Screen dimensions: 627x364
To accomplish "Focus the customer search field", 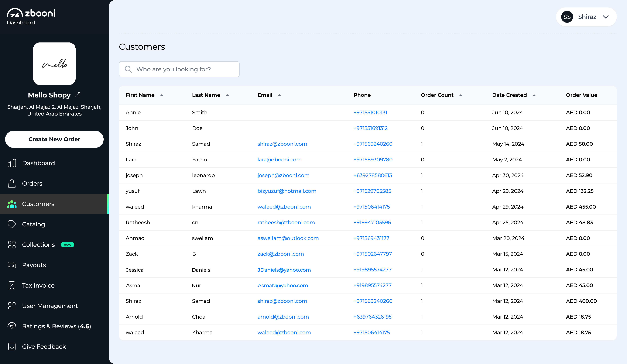I will point(179,69).
